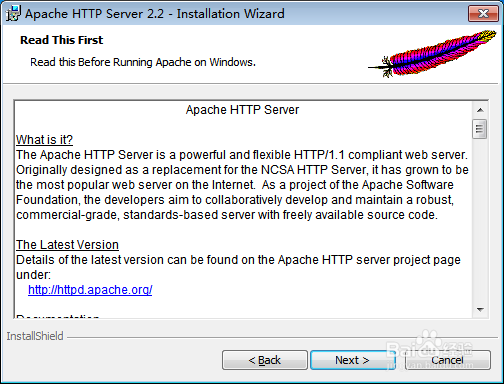Click the line starting 'commercial-grade, standards-based'
This screenshot has width=504, height=384.
click(227, 215)
